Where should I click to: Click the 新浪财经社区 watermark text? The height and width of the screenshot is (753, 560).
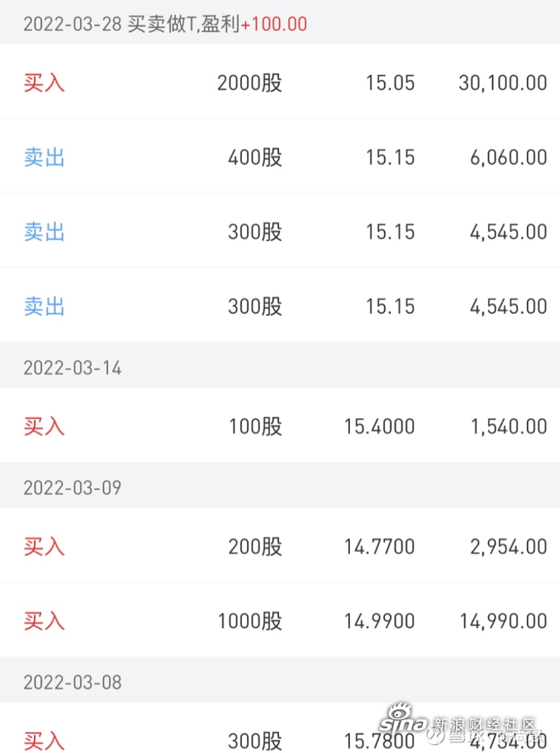click(484, 724)
